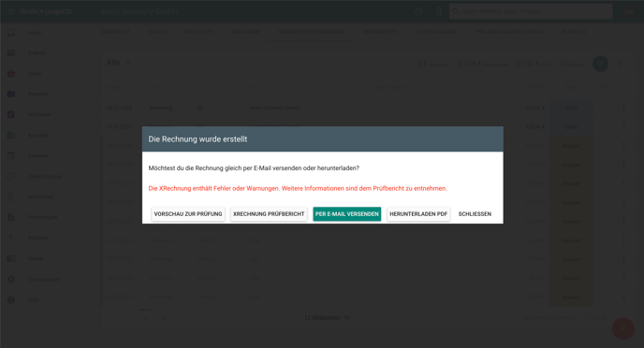This screenshot has height=348, width=644.
Task: Open row menu for invoice 55
Action: click(x=623, y=108)
